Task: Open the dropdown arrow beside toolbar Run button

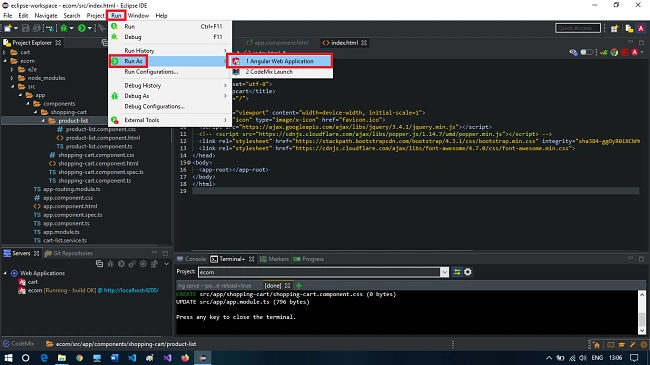Action: pos(89,28)
